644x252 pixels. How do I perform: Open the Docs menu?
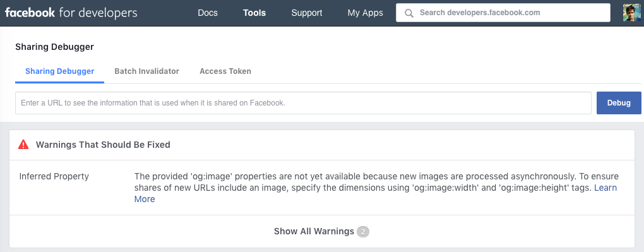pyautogui.click(x=208, y=13)
